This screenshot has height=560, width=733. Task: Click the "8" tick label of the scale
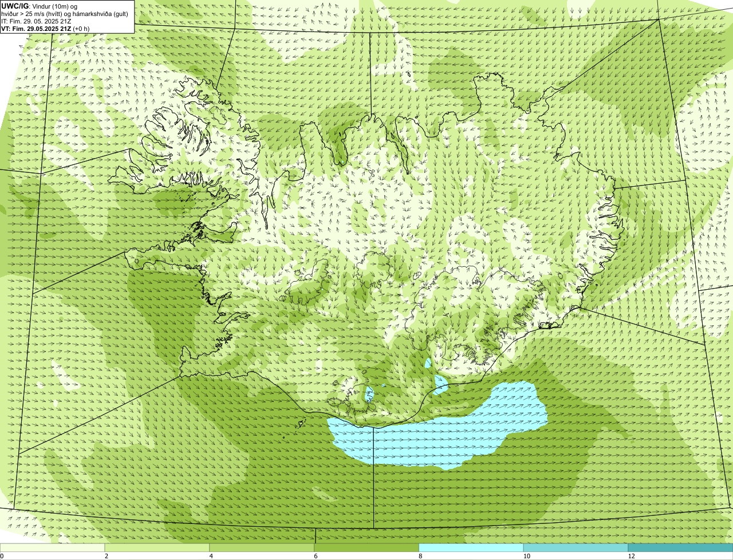click(420, 556)
